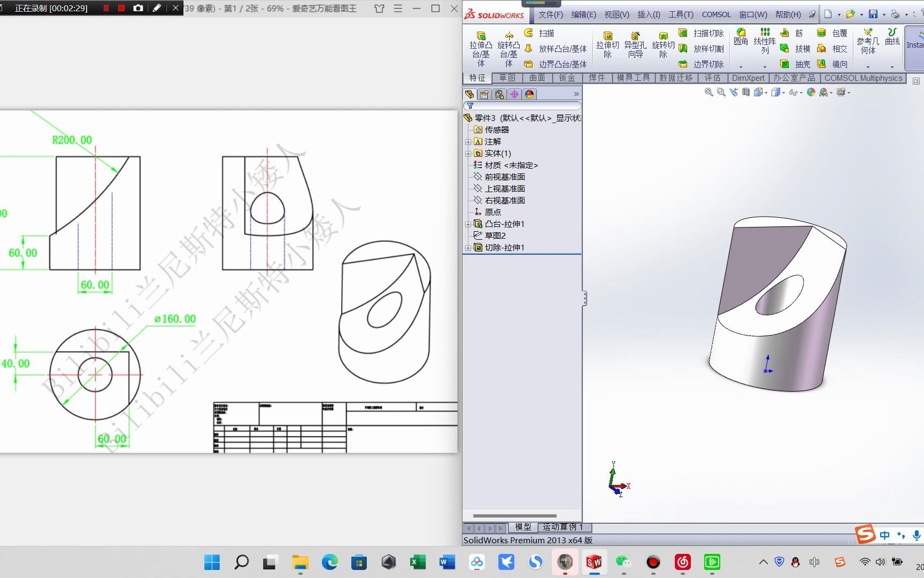
Task: Click the Edit Appearance color sphere
Action: click(811, 92)
